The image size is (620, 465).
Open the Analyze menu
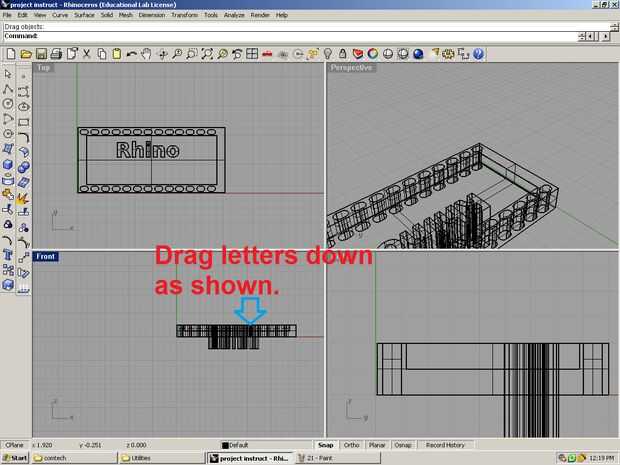tap(234, 15)
